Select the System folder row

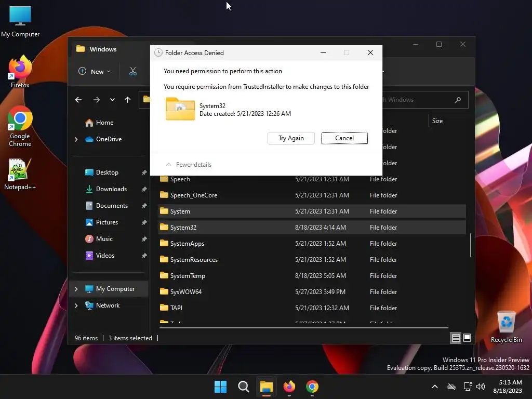(x=312, y=211)
